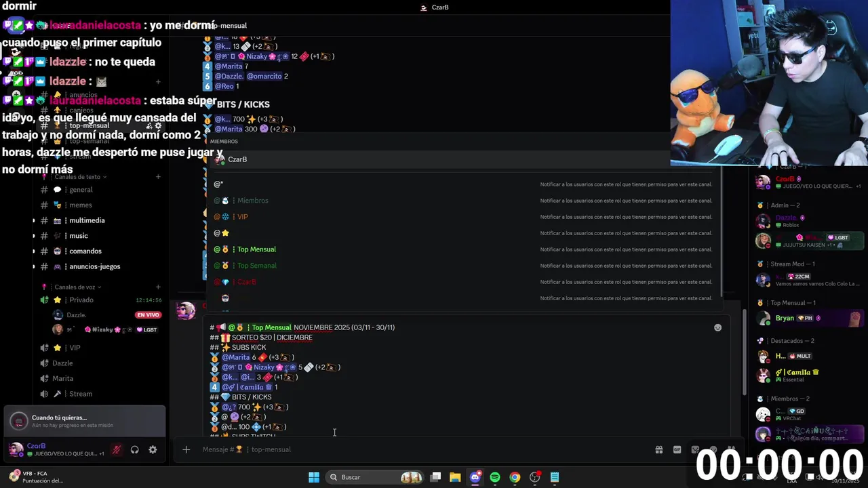The image size is (868, 488).
Task: Select the Top Semanal role mention
Action: tap(463, 266)
